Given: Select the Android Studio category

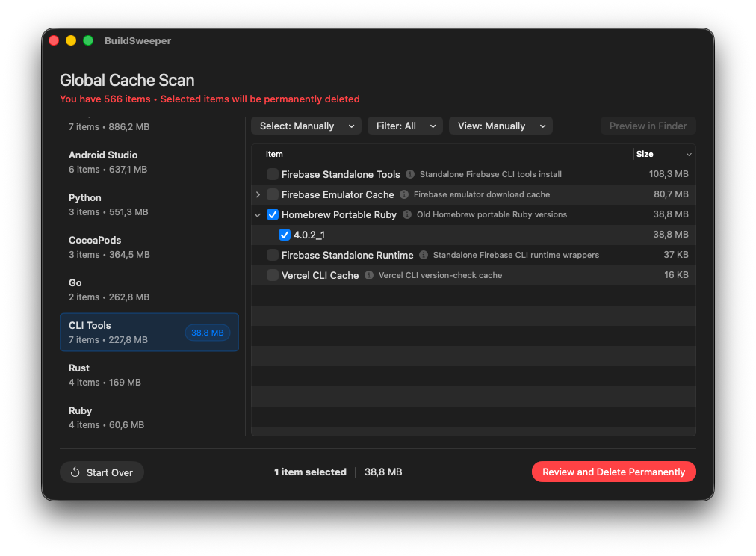Looking at the screenshot, I should (x=149, y=162).
